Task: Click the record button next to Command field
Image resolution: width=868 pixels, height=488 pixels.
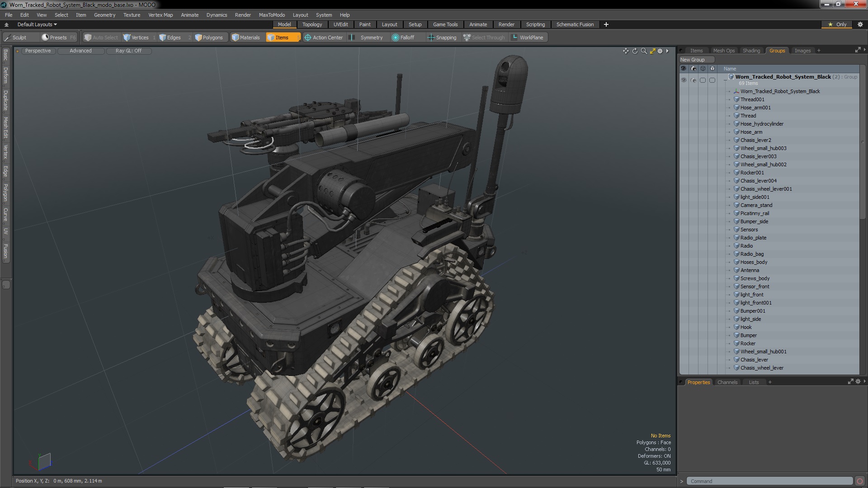Action: point(860,481)
